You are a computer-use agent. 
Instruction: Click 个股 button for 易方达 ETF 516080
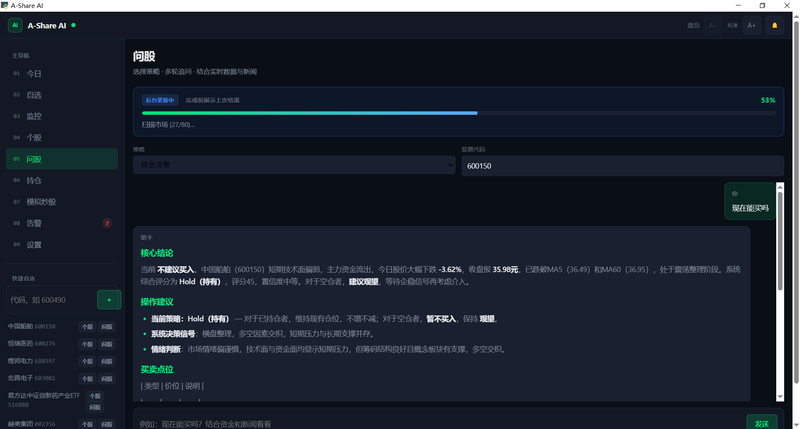coord(95,396)
